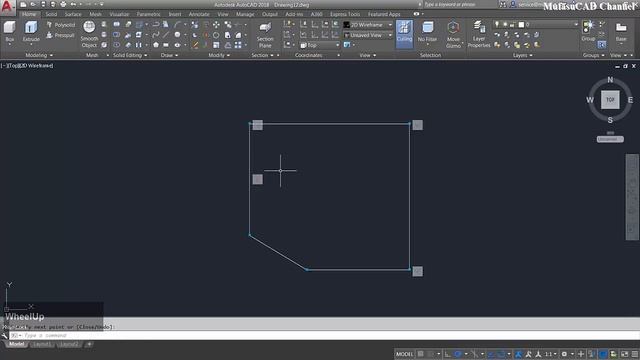Click the W direction on ViewCube compass
Image resolution: width=640 pixels, height=360 pixels.
pyautogui.click(x=590, y=100)
